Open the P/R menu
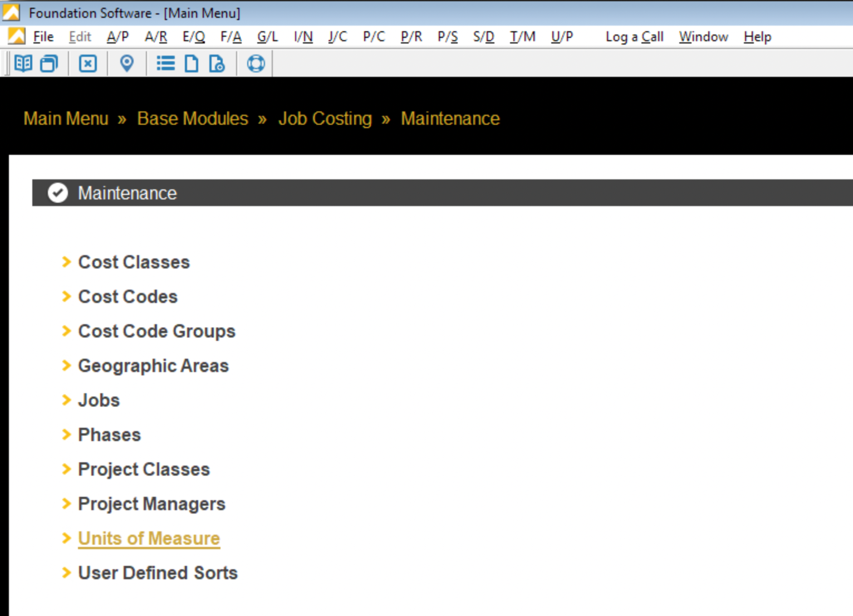This screenshot has height=616, width=853. pos(411,37)
